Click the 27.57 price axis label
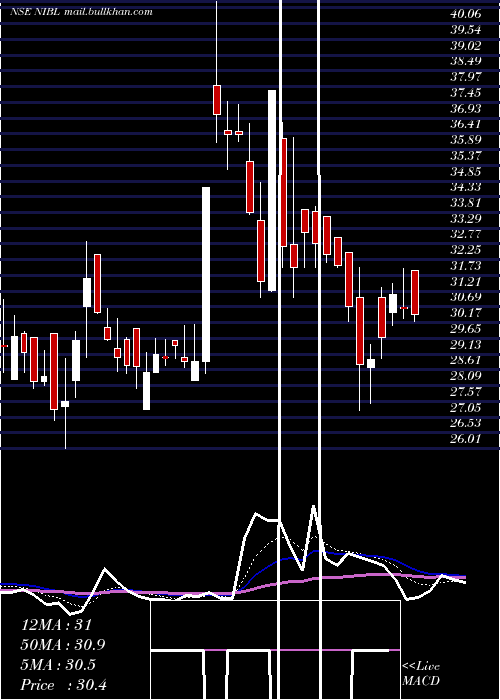The height and width of the screenshot is (700, 500). coord(466,392)
